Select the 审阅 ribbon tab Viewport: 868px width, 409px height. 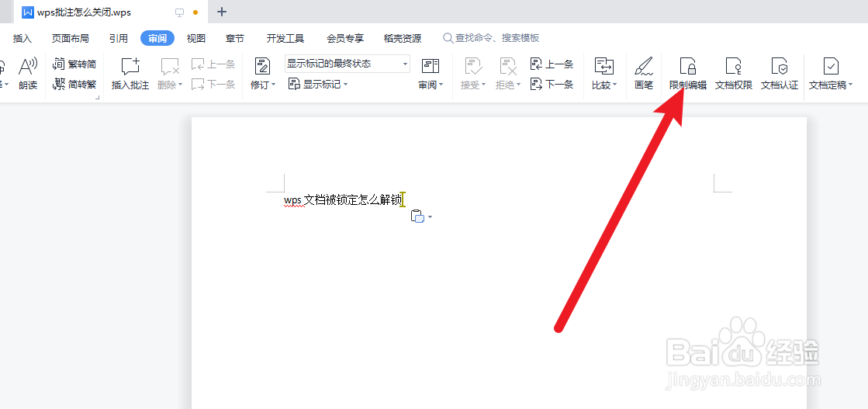pos(157,38)
